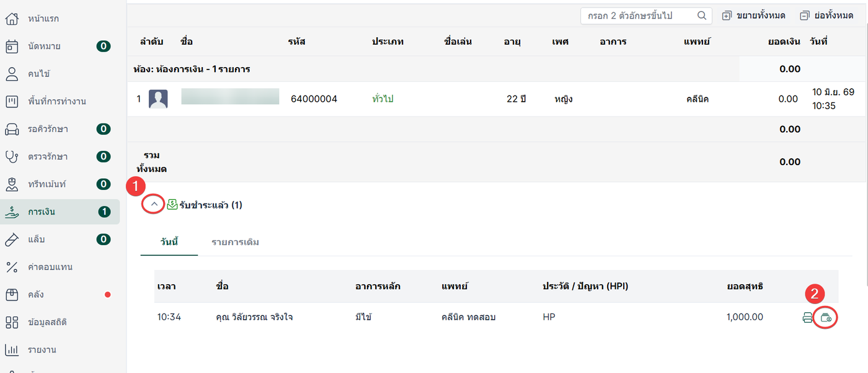Image resolution: width=868 pixels, height=373 pixels.
Task: Click the การเงิน money-hand icon
Action: tap(12, 212)
